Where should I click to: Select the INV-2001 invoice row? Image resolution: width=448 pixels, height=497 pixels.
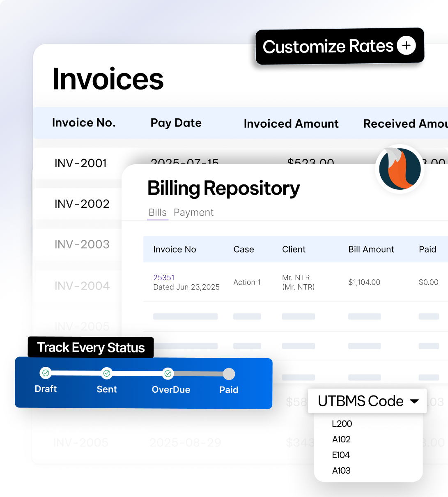click(80, 163)
